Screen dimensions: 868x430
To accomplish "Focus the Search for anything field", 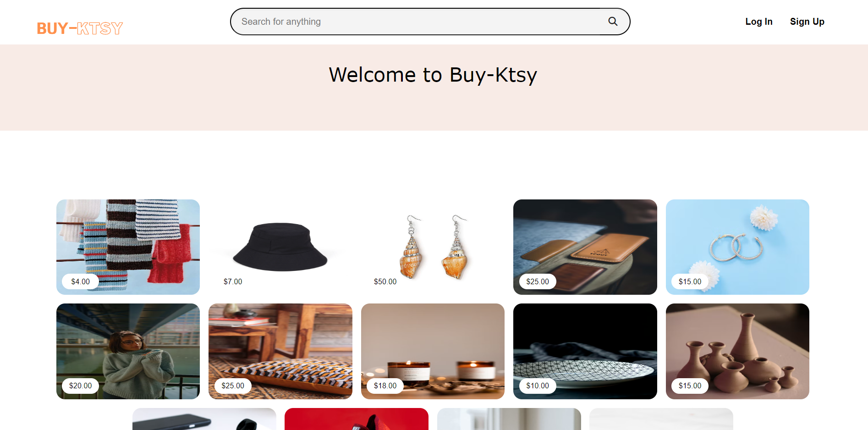I will pyautogui.click(x=430, y=22).
